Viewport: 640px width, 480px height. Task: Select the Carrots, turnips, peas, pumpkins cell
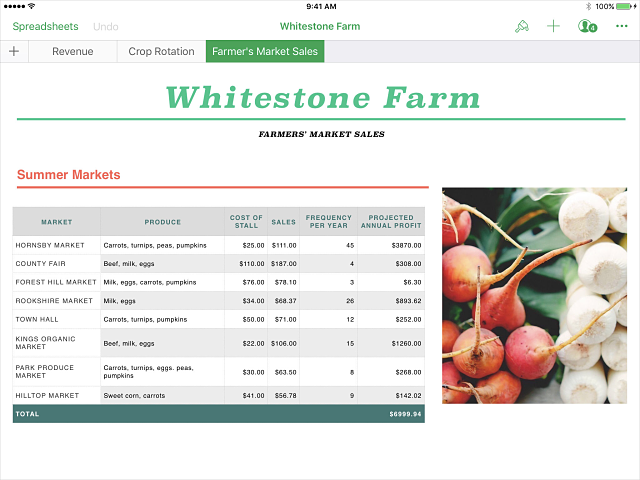162,245
